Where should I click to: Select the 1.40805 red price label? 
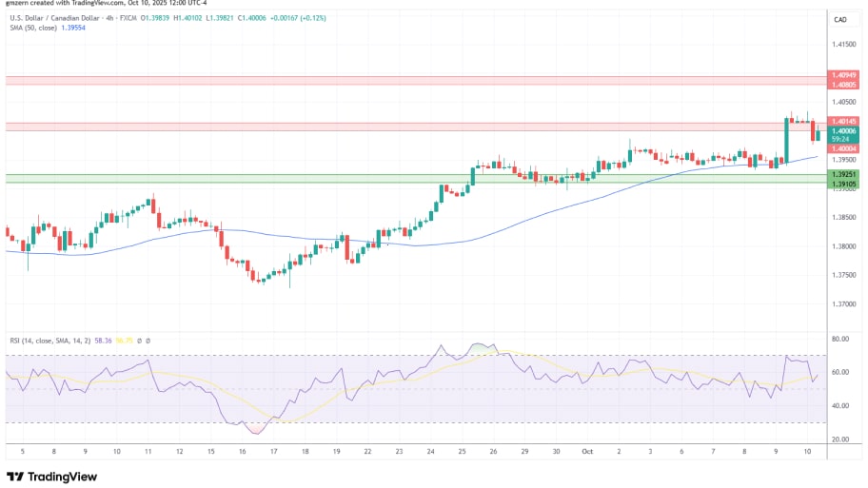[844, 84]
